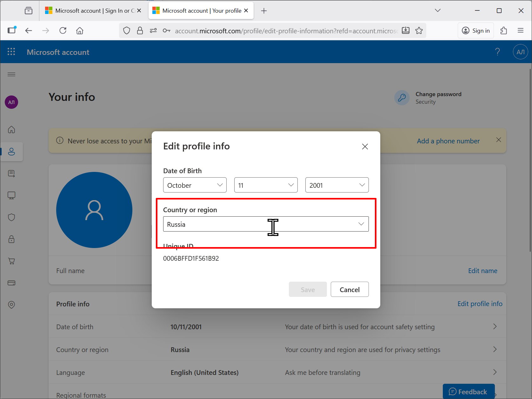Open the Change password shortcut

point(429,98)
